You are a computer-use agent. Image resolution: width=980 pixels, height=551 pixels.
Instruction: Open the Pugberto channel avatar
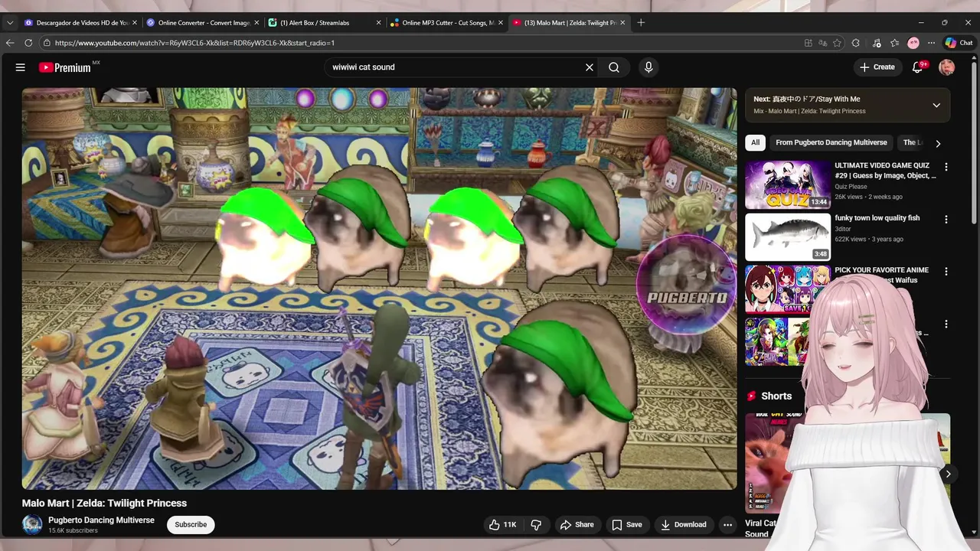tap(32, 525)
